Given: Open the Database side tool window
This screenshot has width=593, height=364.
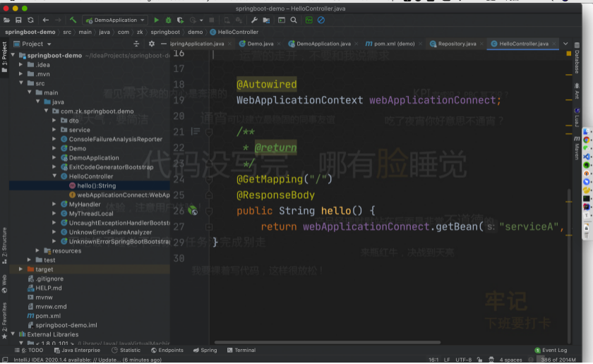Looking at the screenshot, I should 577,59.
